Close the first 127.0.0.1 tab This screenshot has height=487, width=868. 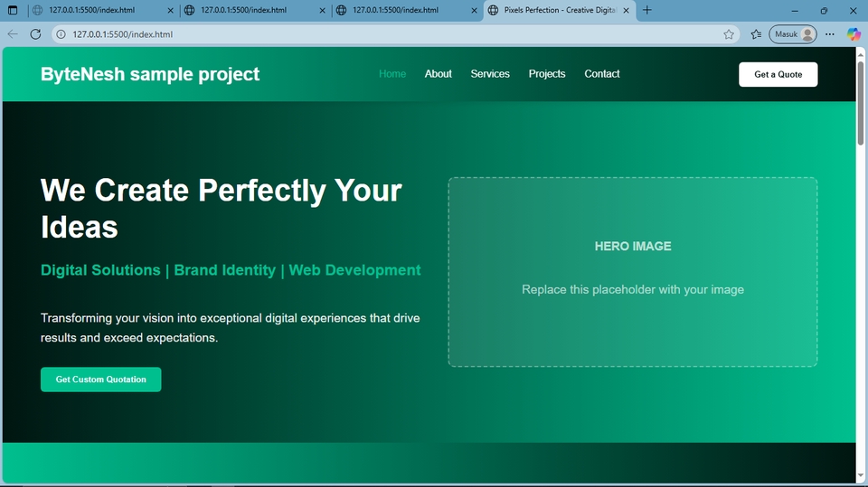click(x=170, y=11)
